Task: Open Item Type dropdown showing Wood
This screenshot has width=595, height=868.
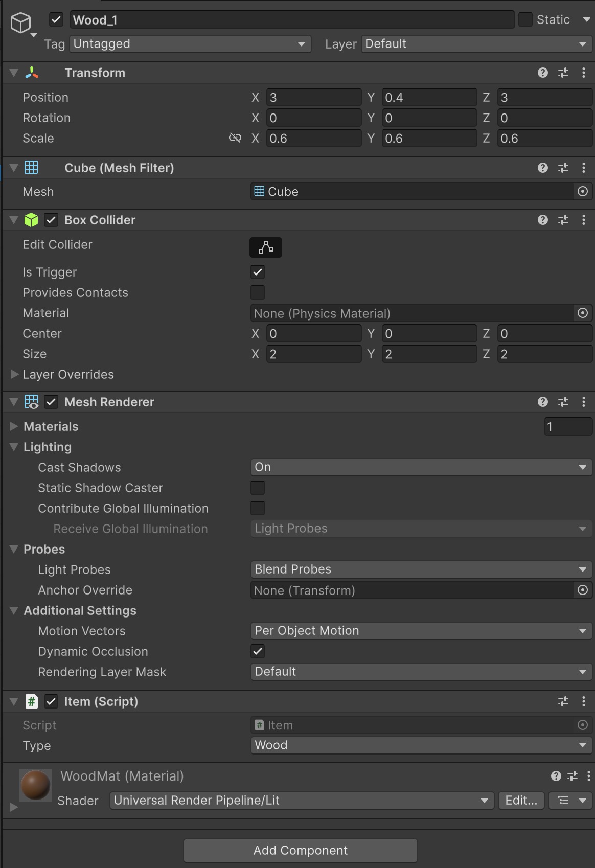Action: pyautogui.click(x=421, y=745)
